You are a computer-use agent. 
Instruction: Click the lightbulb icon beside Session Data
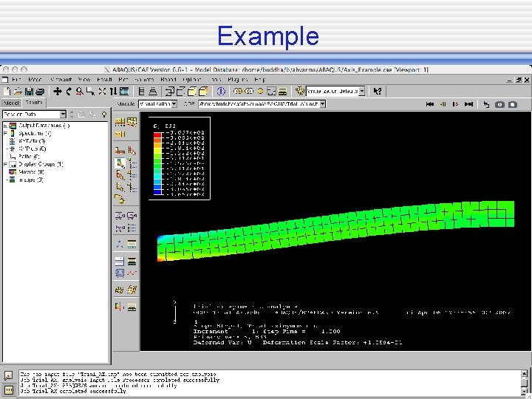coord(104,115)
